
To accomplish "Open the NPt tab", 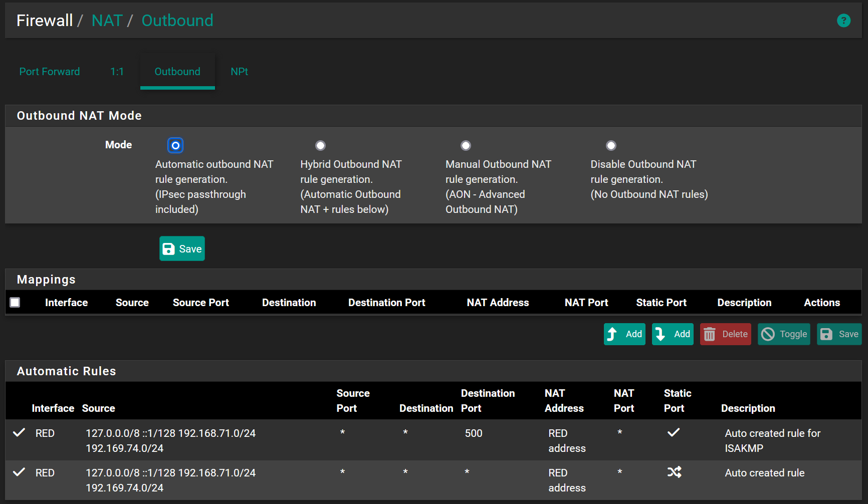I will [x=239, y=72].
